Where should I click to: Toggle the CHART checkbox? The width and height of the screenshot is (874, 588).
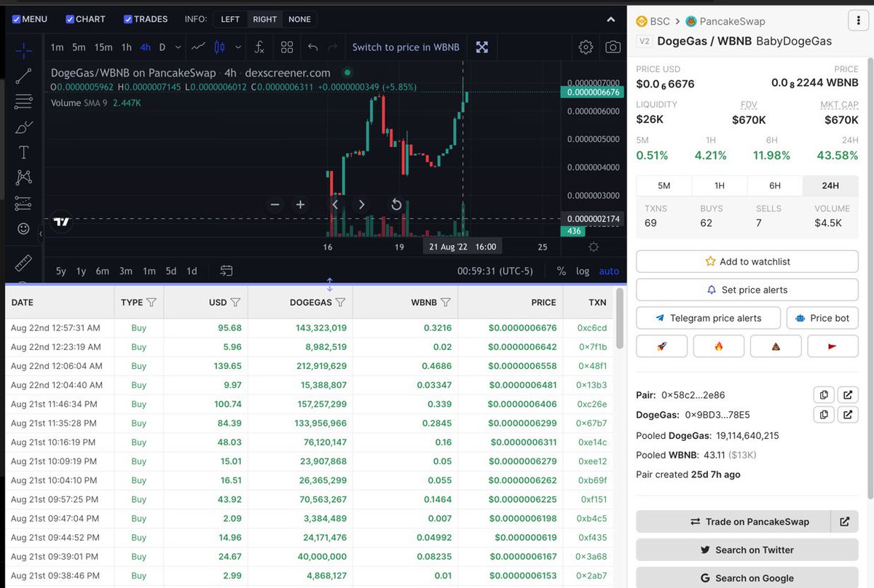pyautogui.click(x=70, y=19)
